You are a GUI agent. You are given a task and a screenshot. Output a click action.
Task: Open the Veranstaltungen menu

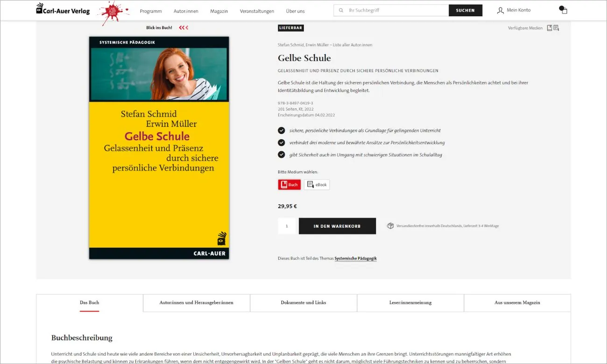tap(257, 10)
